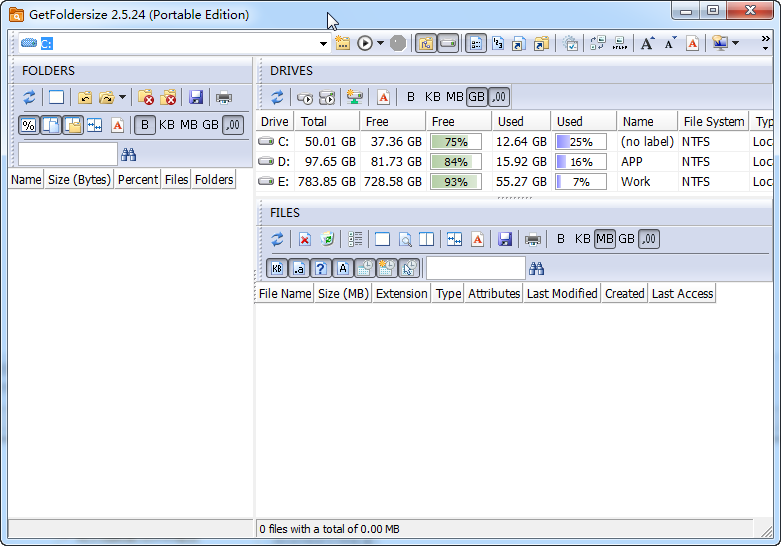Click the 93% free space bar for E:
The image size is (781, 546).
click(x=456, y=182)
